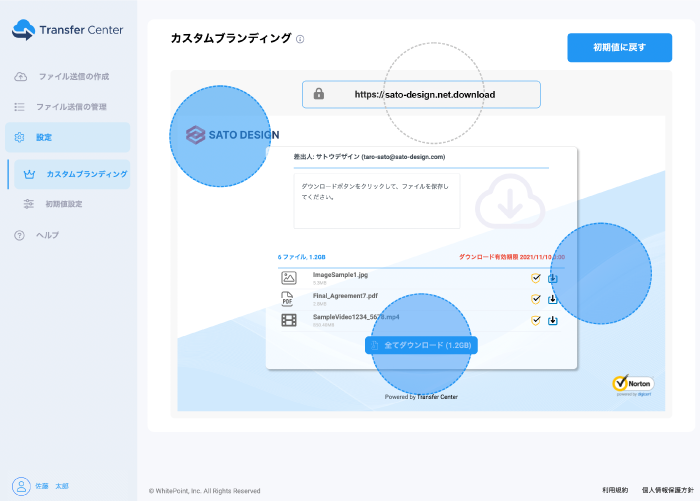
Task: Expand the 設定 section in sidebar
Action: tap(67, 137)
